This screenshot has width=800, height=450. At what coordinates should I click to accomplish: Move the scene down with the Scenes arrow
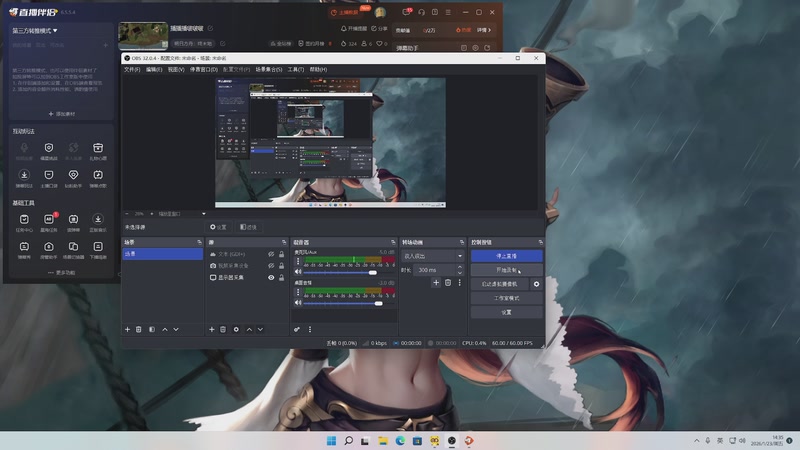(x=176, y=330)
